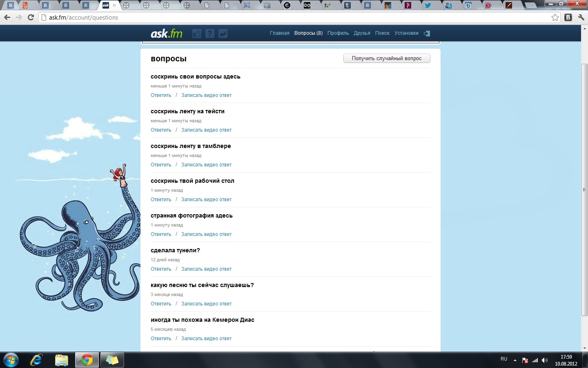Open the tab with brown feather quill icon
Viewport: 588px width, 368px height.
click(x=508, y=5)
